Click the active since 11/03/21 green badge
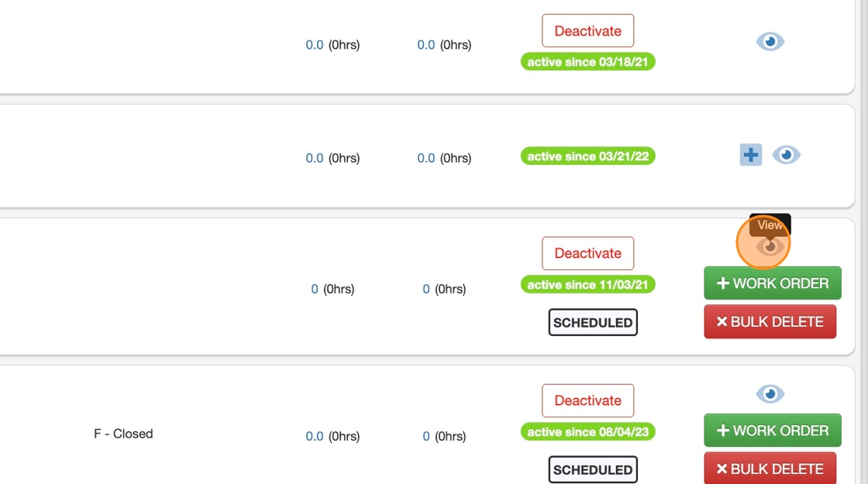 point(587,285)
